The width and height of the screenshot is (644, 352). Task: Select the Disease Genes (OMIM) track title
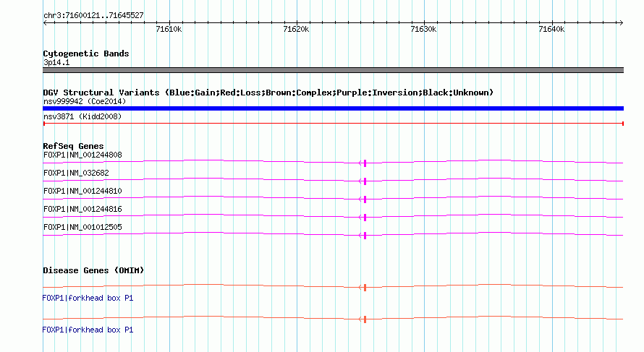[x=93, y=270]
